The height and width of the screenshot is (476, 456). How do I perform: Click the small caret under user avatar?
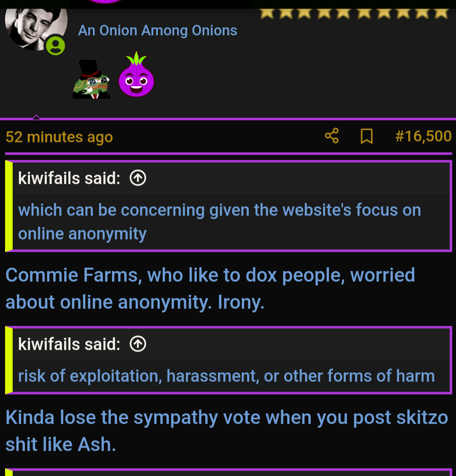point(36,117)
